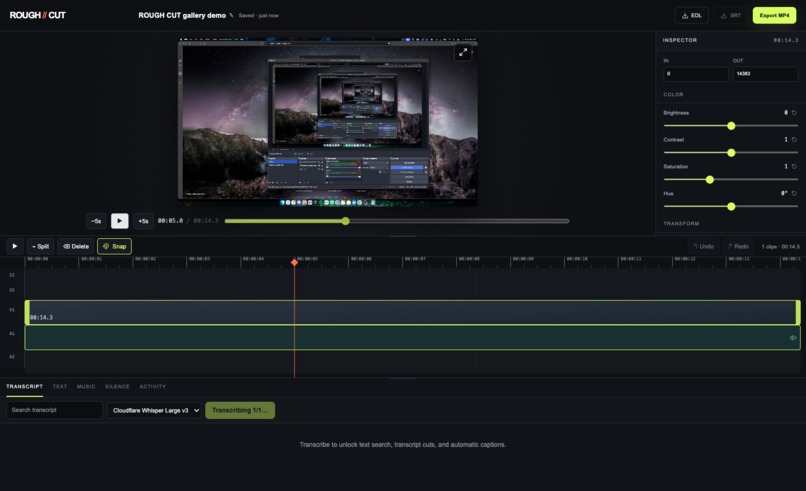Undo the last edit
Viewport: 806px width, 491px height.
point(704,246)
